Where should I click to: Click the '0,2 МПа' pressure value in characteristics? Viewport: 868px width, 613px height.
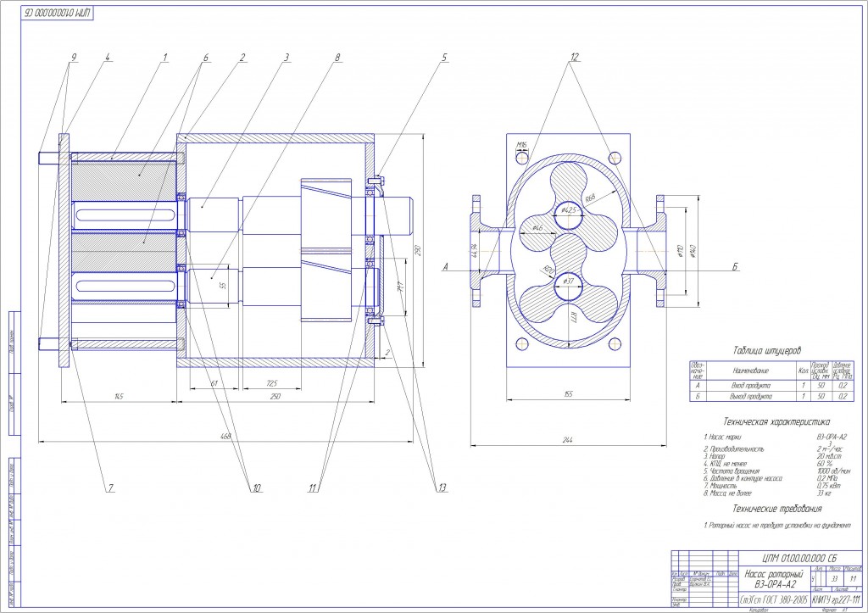(827, 478)
